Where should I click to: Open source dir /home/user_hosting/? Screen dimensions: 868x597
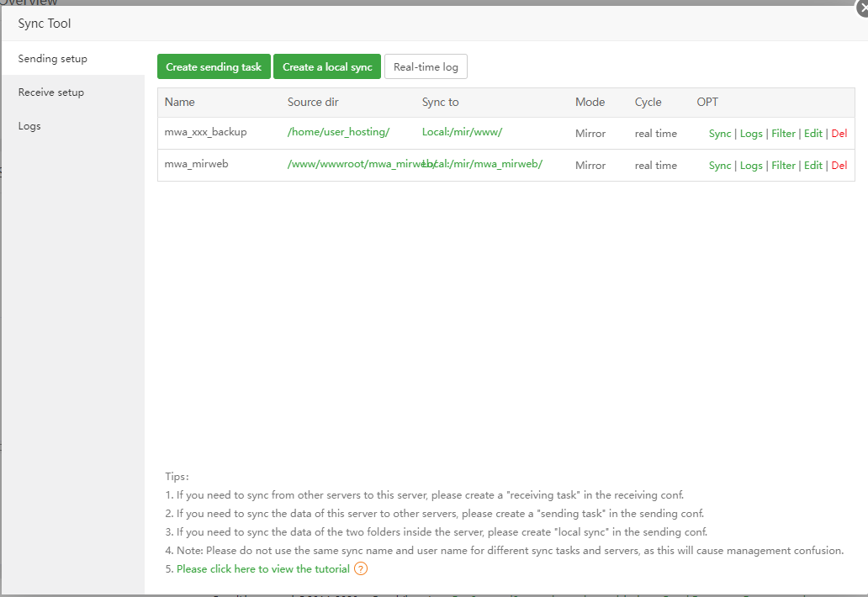point(339,132)
